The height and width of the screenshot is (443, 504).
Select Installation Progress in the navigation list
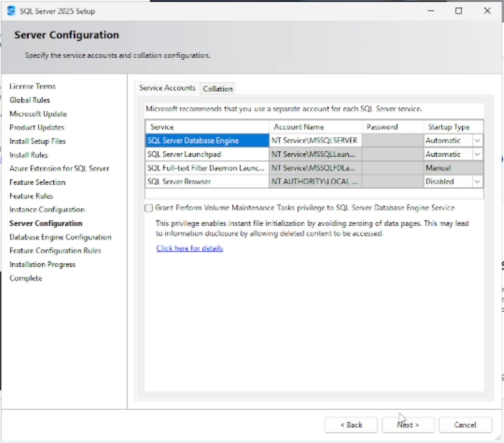pyautogui.click(x=42, y=264)
